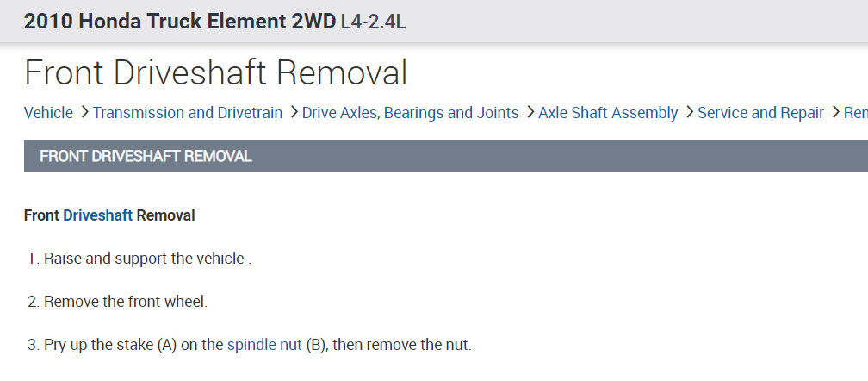Screen dimensions: 868x381
Task: Navigate to Service and Repair breadcrumb
Action: point(760,113)
